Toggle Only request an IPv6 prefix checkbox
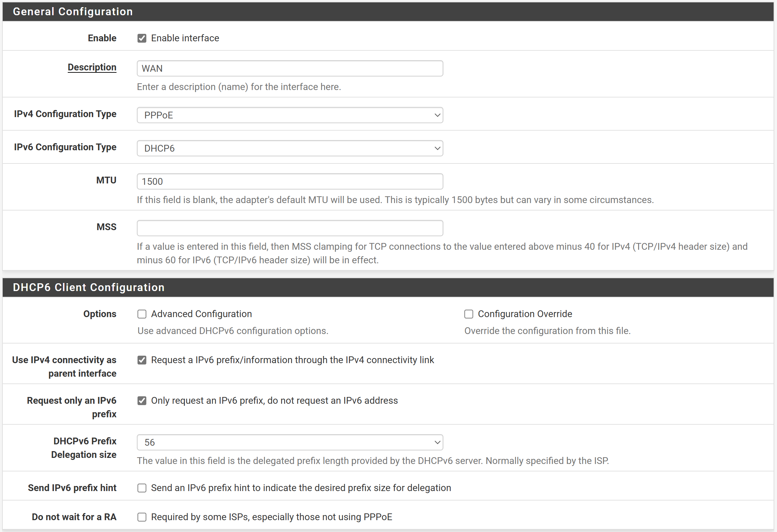The height and width of the screenshot is (532, 777). [x=142, y=401]
